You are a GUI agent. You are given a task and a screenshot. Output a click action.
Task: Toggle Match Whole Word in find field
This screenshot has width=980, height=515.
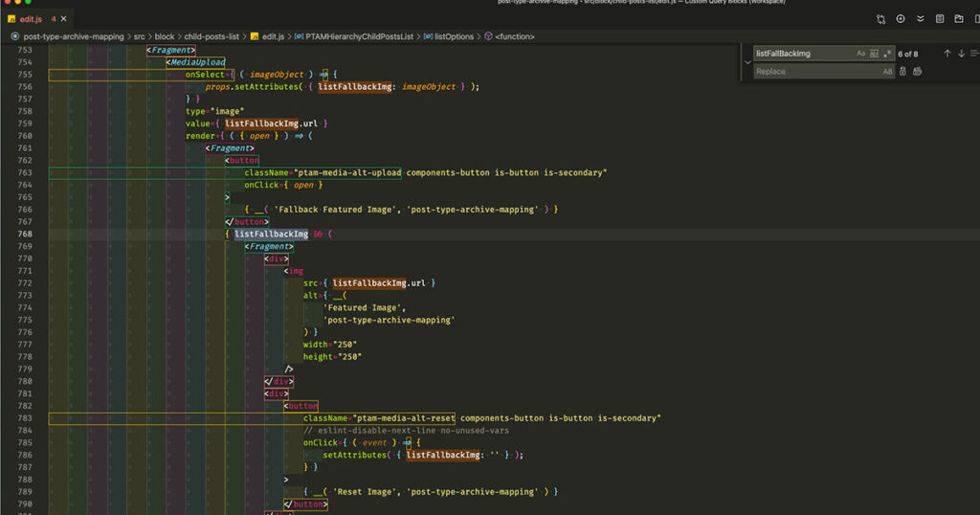click(874, 54)
